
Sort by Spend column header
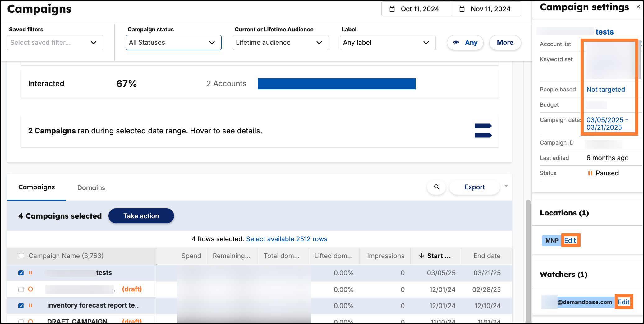coord(191,256)
